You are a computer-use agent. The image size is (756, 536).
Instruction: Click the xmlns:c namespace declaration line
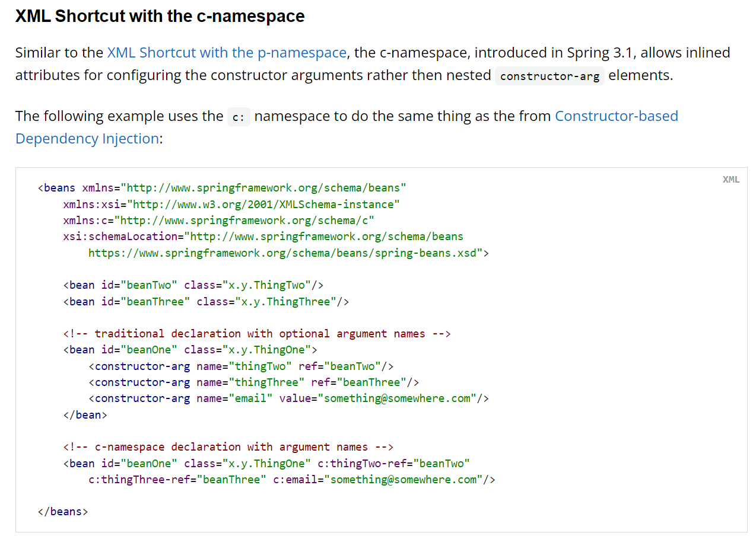click(218, 221)
